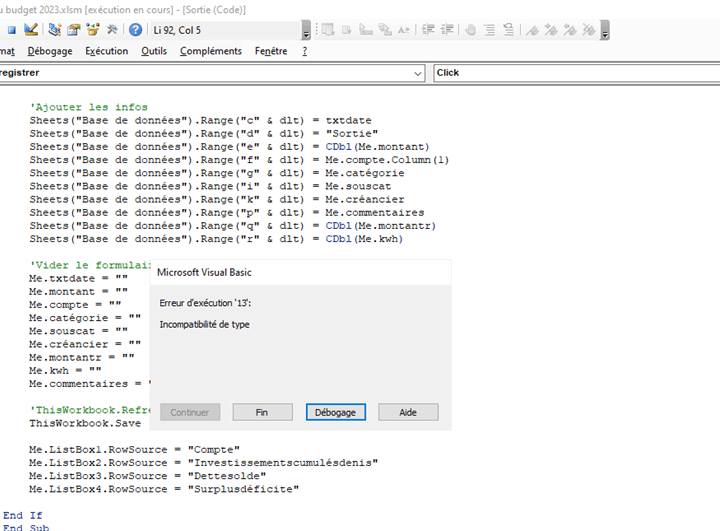Screen dimensions: 720x531
Task: Click the ThisWorkbook.Save line
Action: (x=85, y=424)
